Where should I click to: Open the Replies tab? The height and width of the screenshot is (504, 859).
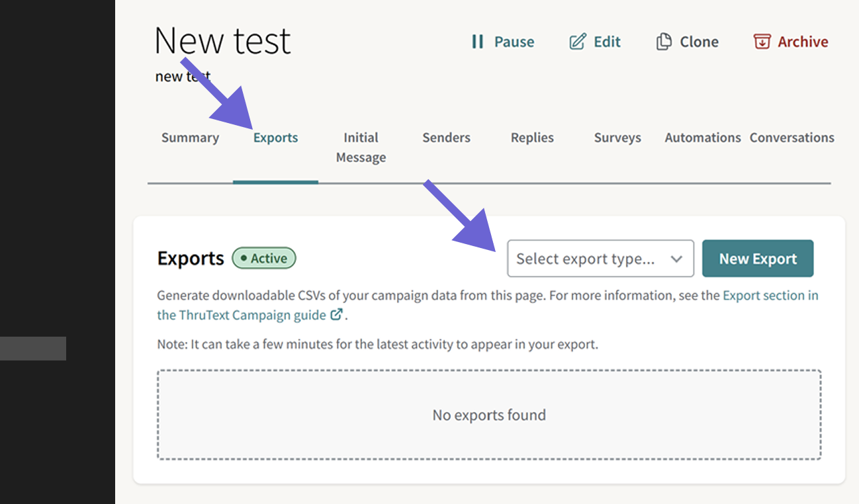(532, 138)
